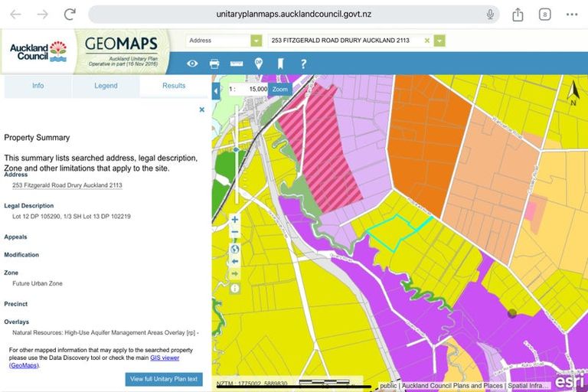This screenshot has height=392, width=588.
Task: Go to previous map extent arrow
Action: point(235,261)
